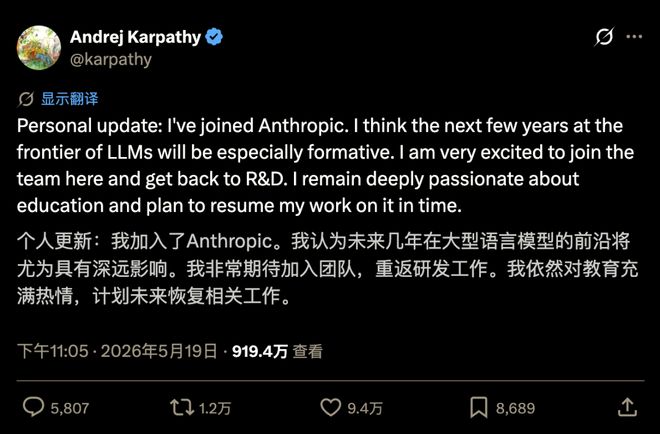Image resolution: width=660 pixels, height=434 pixels.
Task: Click the reply speech bubble icon
Action: pos(33,407)
